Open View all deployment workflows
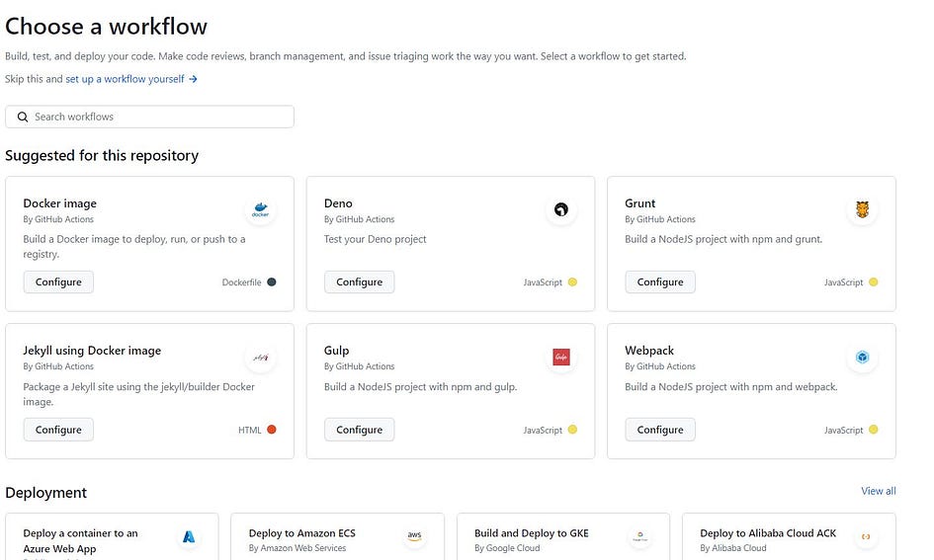 click(x=878, y=491)
